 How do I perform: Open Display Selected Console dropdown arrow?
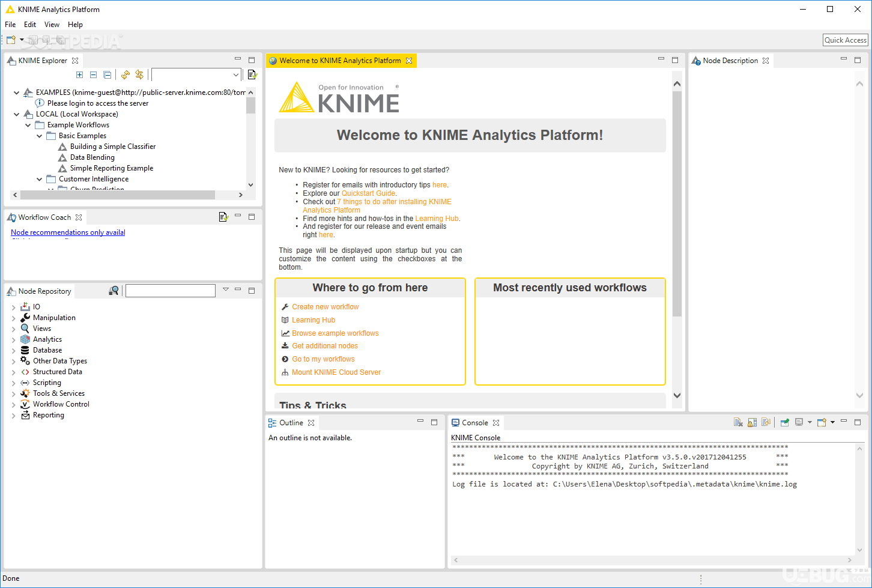[x=810, y=422]
